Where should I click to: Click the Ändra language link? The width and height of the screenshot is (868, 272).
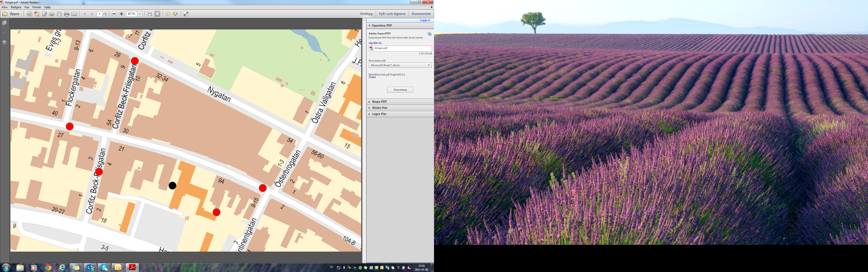(x=372, y=77)
